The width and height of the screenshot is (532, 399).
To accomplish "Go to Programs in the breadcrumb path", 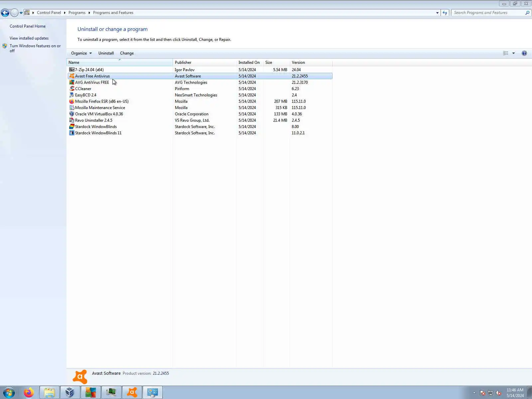I will [77, 13].
